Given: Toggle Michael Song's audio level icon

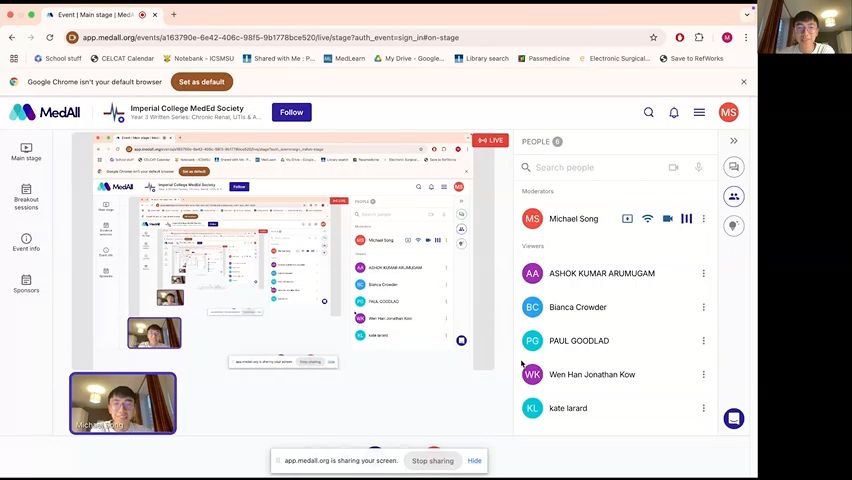Looking at the screenshot, I should coord(686,219).
